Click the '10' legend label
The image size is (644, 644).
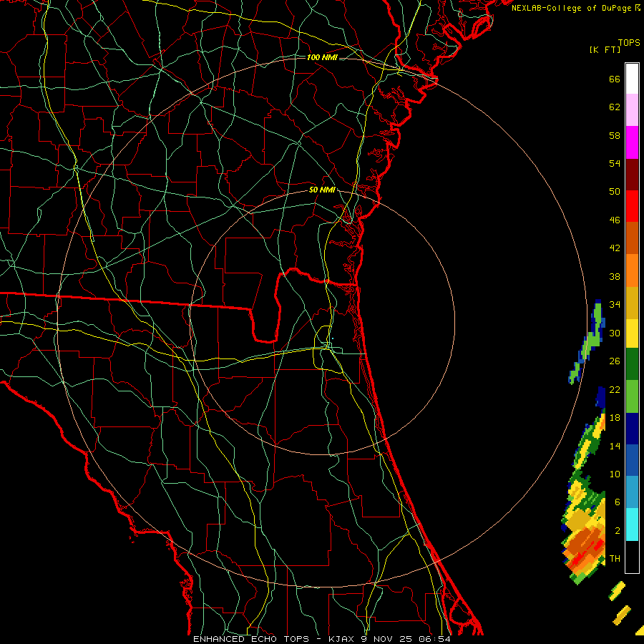[615, 474]
